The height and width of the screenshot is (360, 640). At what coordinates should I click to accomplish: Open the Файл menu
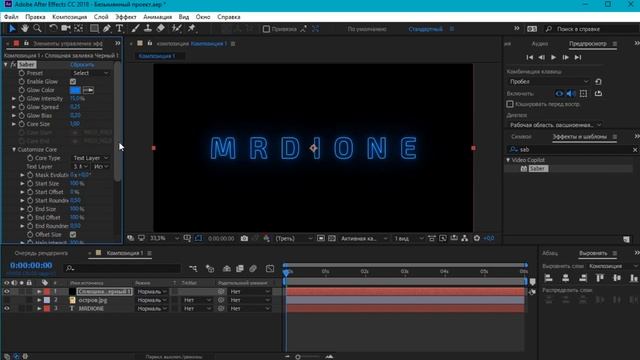click(11, 17)
